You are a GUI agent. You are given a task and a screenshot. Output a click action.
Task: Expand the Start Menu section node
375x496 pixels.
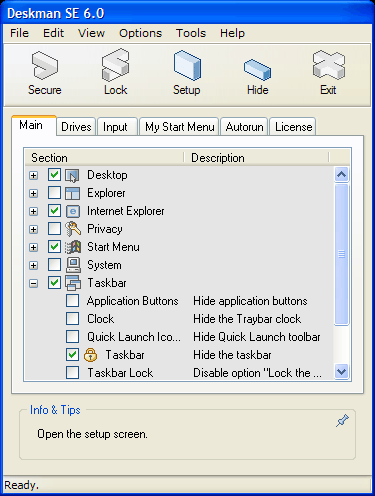33,247
